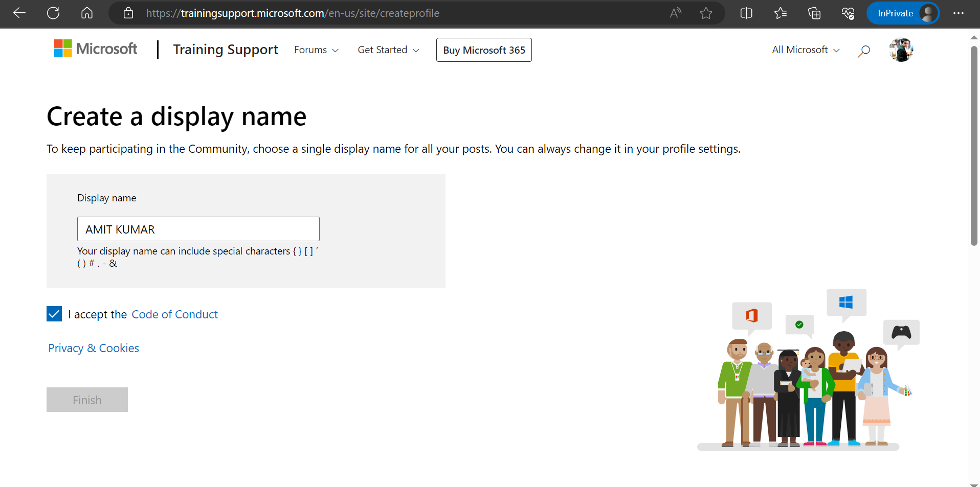Screen dimensions: 980x487
Task: Click the Microsoft logo
Action: [96, 49]
